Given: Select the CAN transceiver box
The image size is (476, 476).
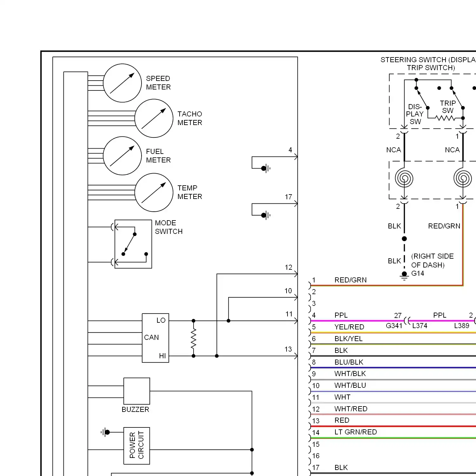Looking at the screenshot, I should [x=155, y=338].
